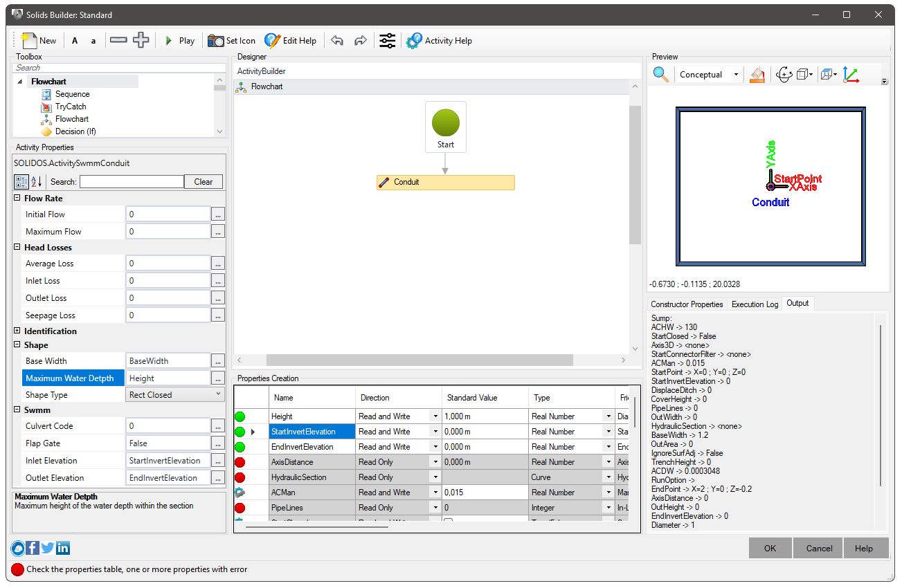Collapse the Head Losses group
This screenshot has width=902, height=588.
[17, 248]
